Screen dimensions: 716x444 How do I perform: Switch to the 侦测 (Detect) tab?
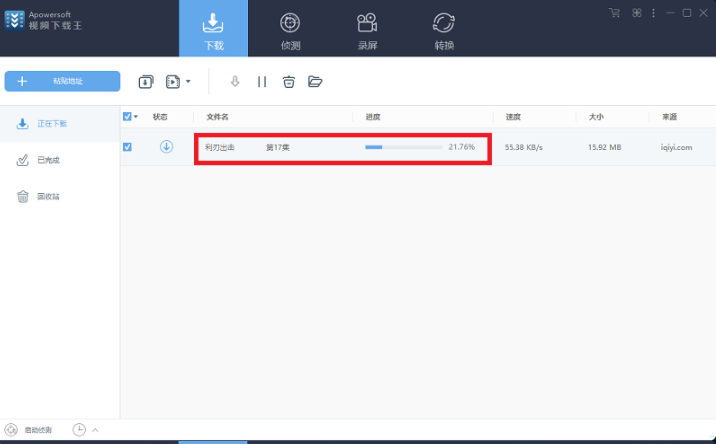coord(290,31)
